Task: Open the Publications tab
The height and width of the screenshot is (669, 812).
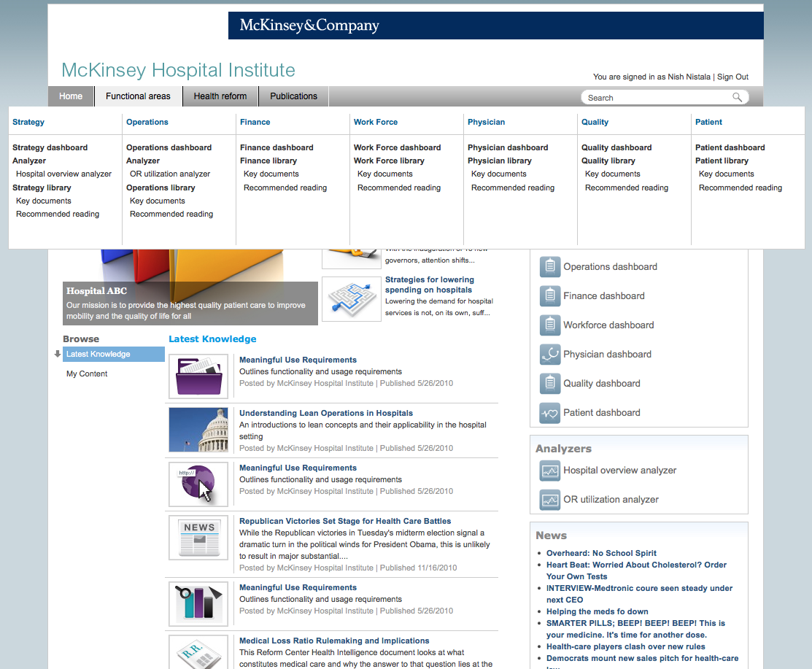Action: click(x=293, y=96)
